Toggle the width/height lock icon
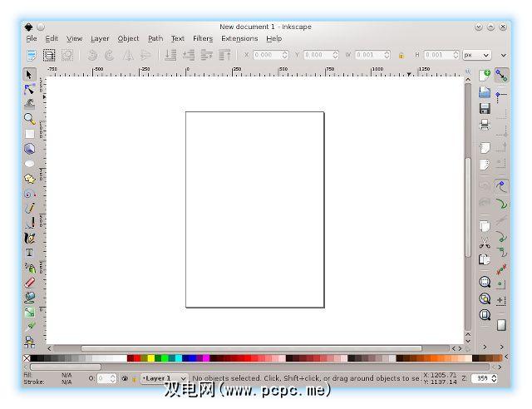The image size is (532, 409). click(401, 56)
